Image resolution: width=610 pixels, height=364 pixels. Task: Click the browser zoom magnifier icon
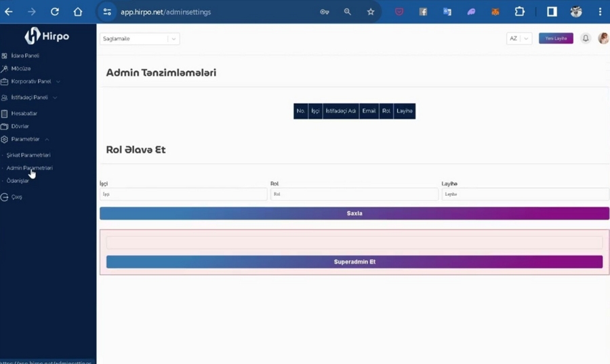pyautogui.click(x=348, y=12)
